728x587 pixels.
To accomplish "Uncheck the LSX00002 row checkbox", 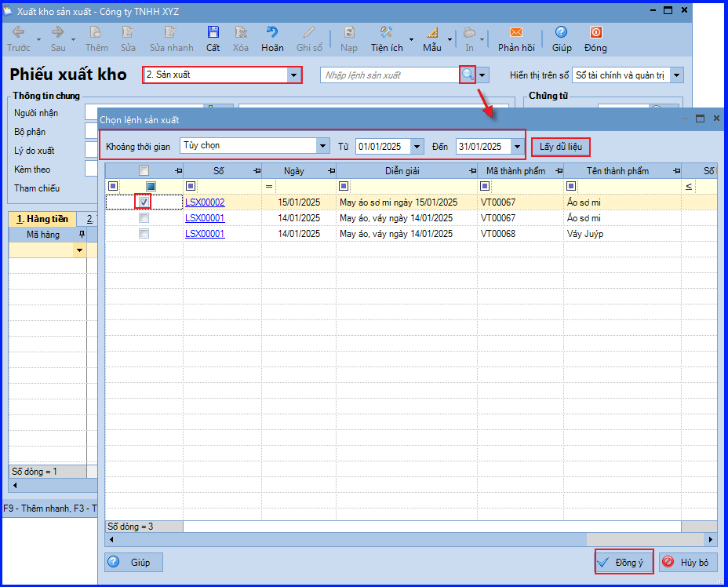I will pyautogui.click(x=144, y=202).
